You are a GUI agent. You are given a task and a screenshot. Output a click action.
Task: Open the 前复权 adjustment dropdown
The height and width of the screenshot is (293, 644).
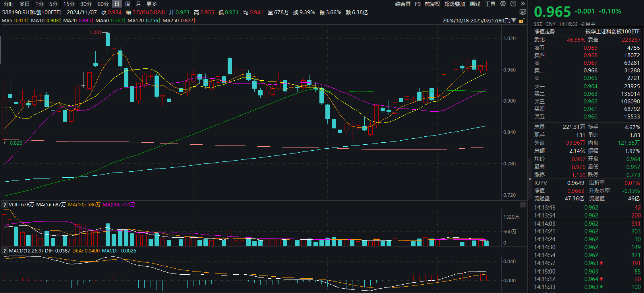pyautogui.click(x=432, y=4)
